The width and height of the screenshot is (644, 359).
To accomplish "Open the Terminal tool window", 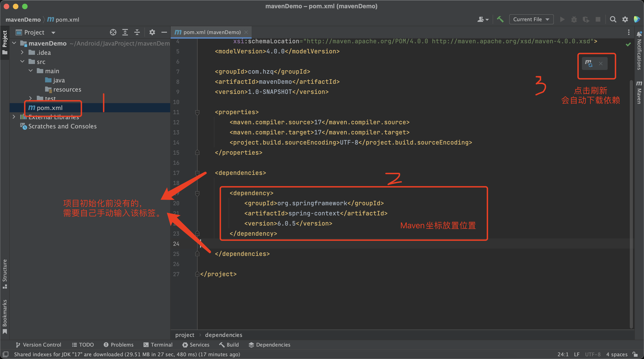I will pyautogui.click(x=158, y=345).
